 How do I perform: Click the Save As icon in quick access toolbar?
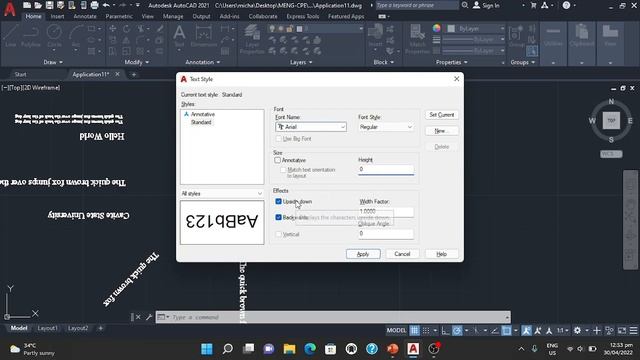tap(60, 5)
